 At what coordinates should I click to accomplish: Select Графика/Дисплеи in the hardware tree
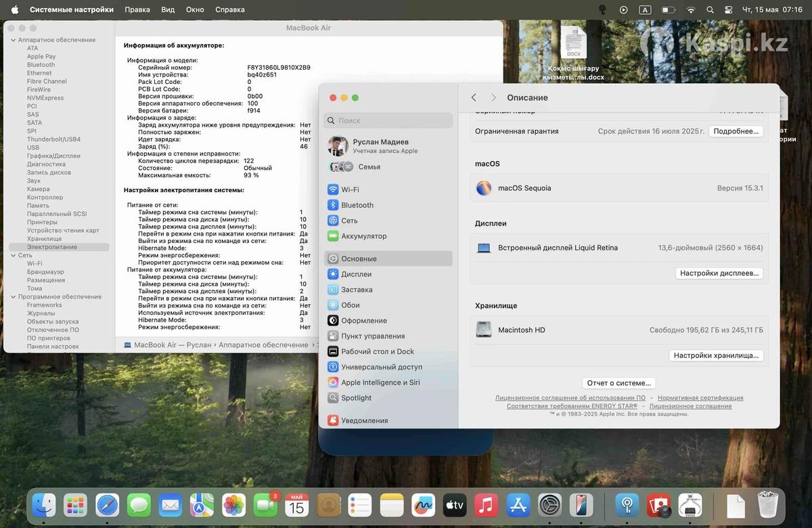(53, 156)
